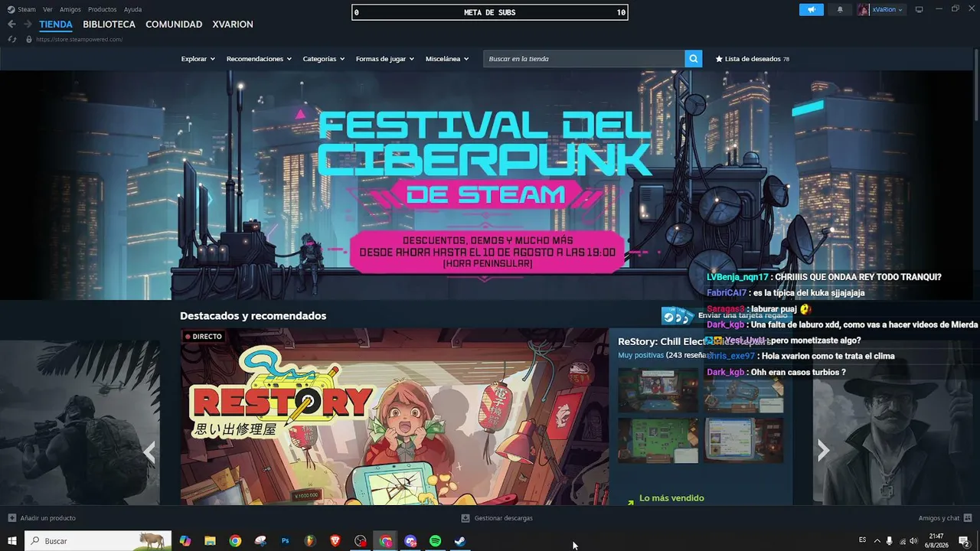The height and width of the screenshot is (551, 980).
Task: Open Google Chrome from the taskbar
Action: click(x=235, y=541)
